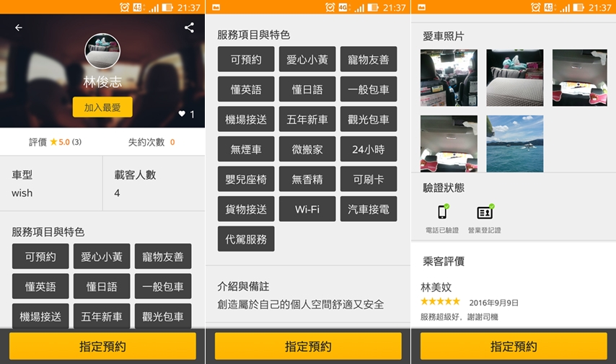Select the 無煙車 service tag
Screen dimensions: 616x364
(x=246, y=148)
